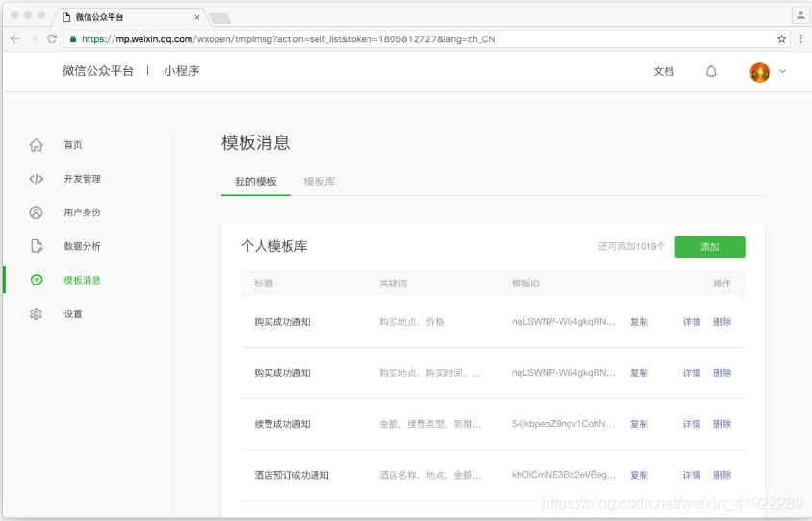Open 首页 in the sidebar menu
Viewport: 812px width, 521px height.
pyautogui.click(x=73, y=145)
